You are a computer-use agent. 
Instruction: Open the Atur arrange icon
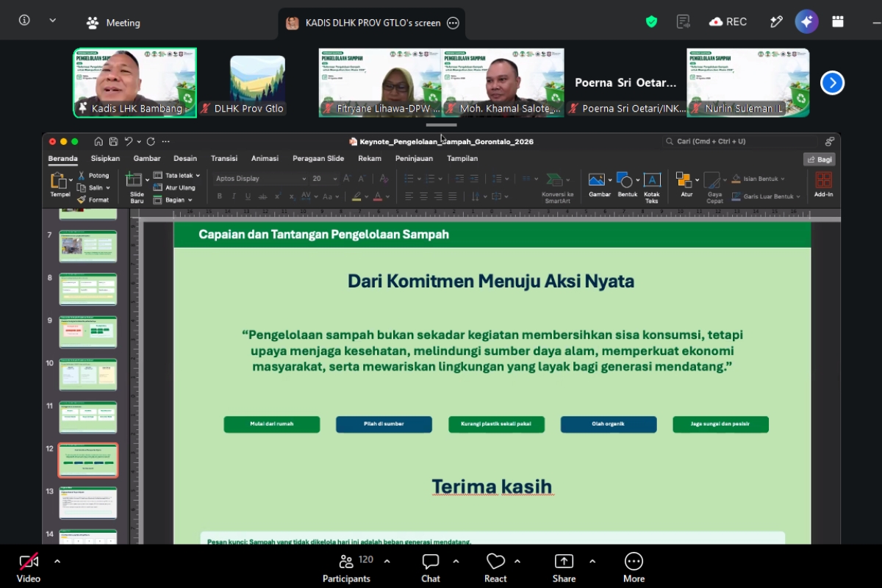[x=684, y=180]
